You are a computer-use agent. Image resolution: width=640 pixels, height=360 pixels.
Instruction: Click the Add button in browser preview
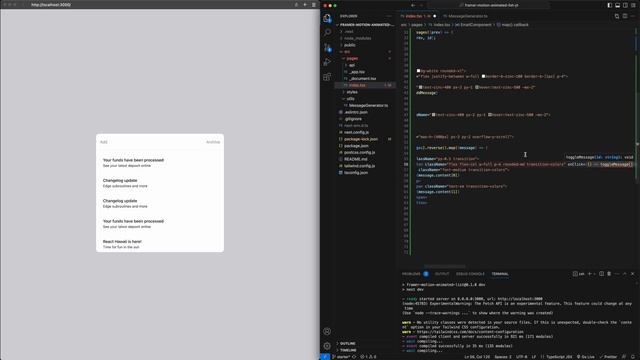pos(104,142)
